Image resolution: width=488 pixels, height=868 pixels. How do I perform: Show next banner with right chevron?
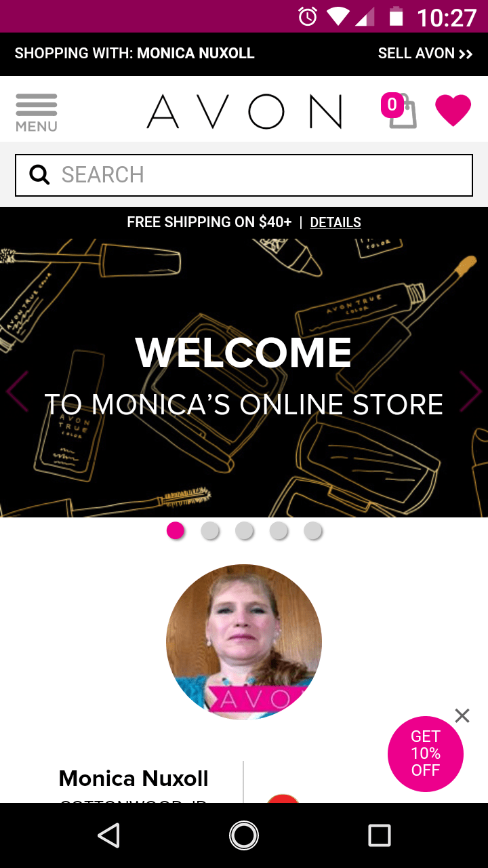pos(470,391)
